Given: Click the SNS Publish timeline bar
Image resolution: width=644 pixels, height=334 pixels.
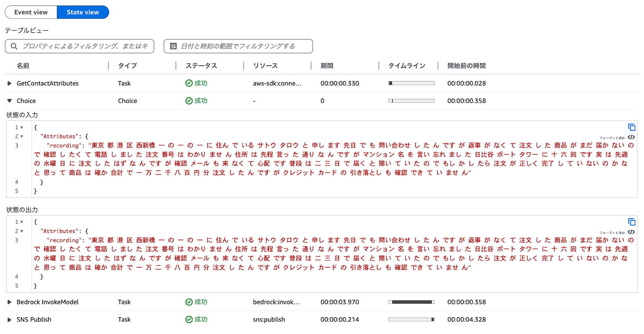Looking at the screenshot, I should pyautogui.click(x=411, y=320).
